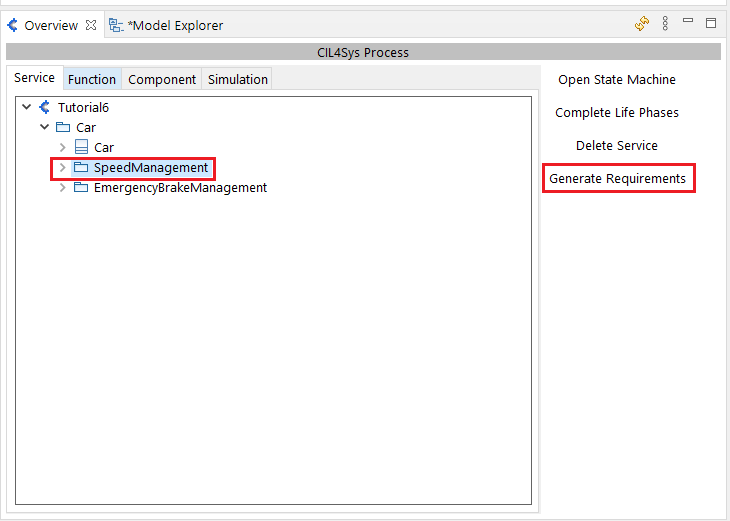Open the Component tab
Screen dimensions: 730x521
click(162, 80)
